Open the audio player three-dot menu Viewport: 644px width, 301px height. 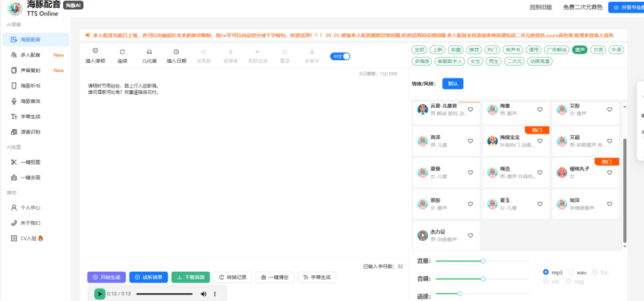[x=215, y=294]
